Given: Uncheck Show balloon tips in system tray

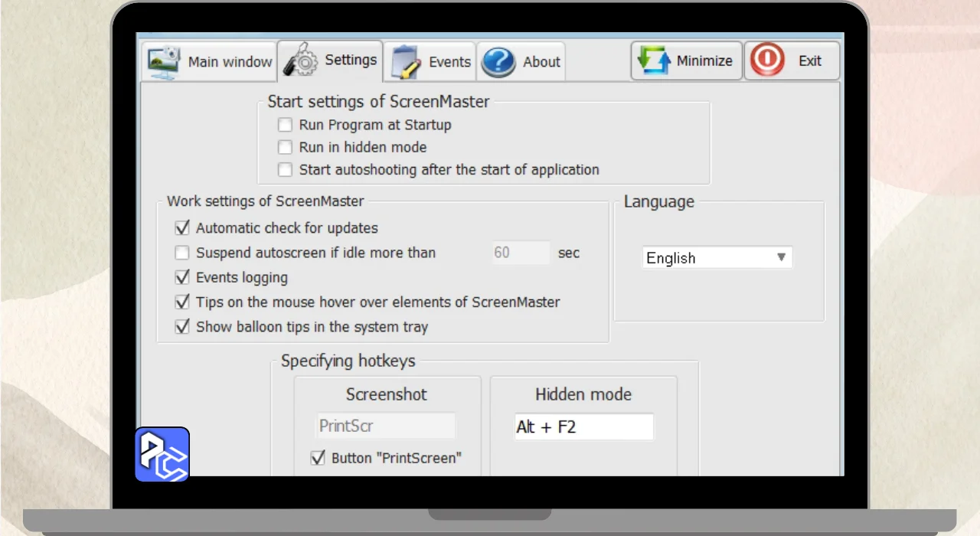Looking at the screenshot, I should [182, 326].
